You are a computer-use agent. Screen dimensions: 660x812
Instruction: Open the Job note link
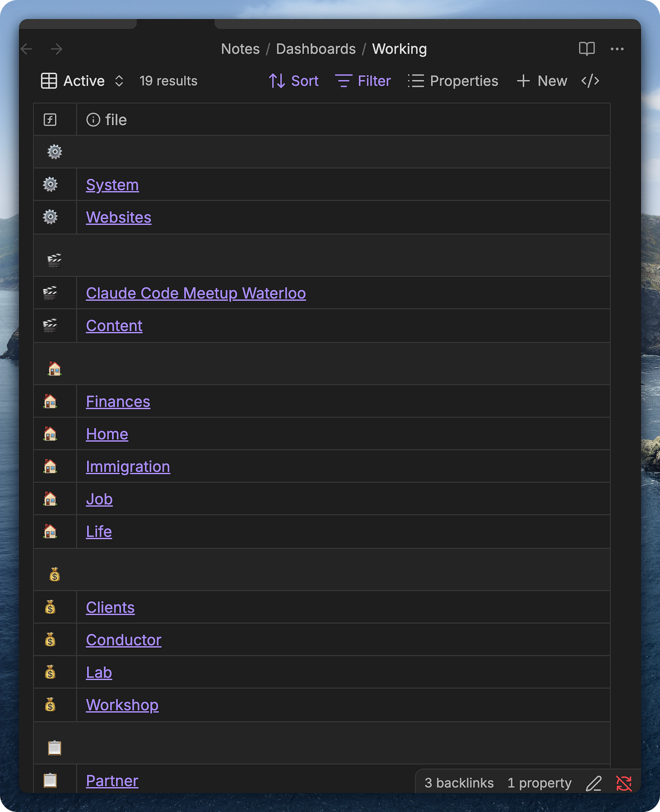[99, 499]
